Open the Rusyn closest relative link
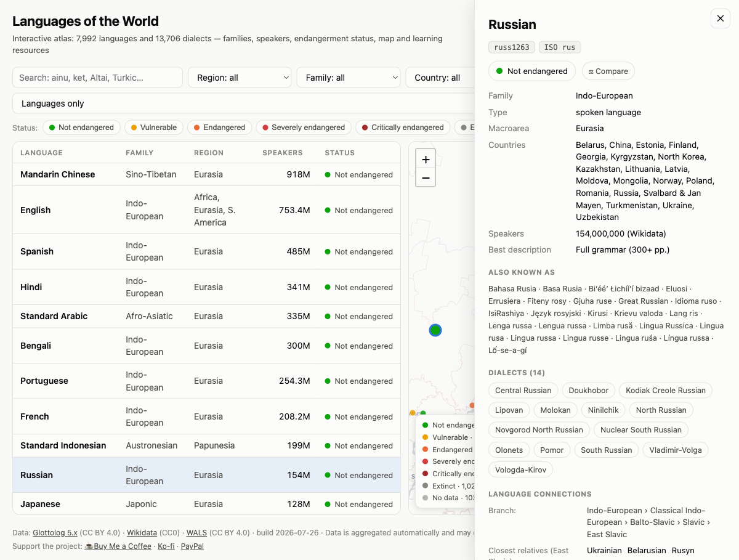The height and width of the screenshot is (560, 739). click(x=684, y=551)
